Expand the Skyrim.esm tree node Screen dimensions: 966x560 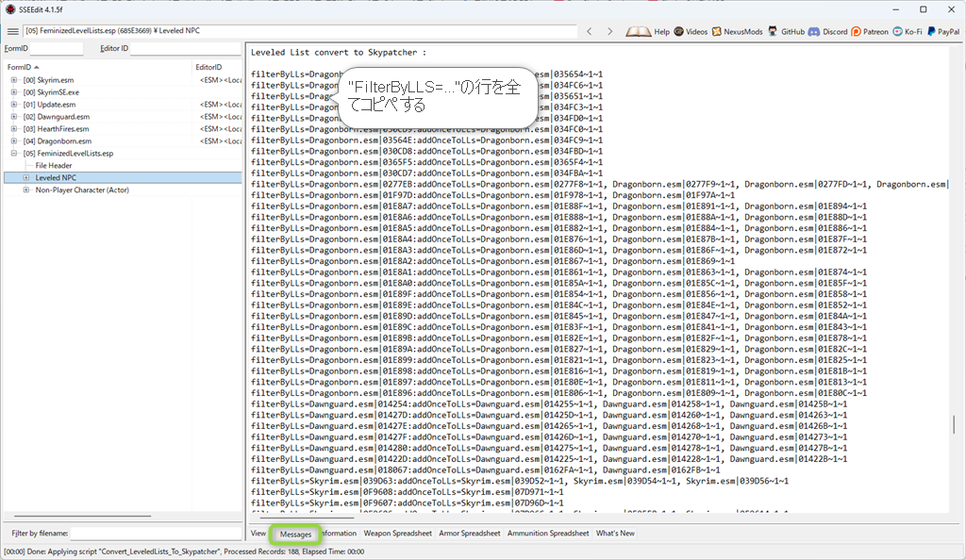click(14, 80)
